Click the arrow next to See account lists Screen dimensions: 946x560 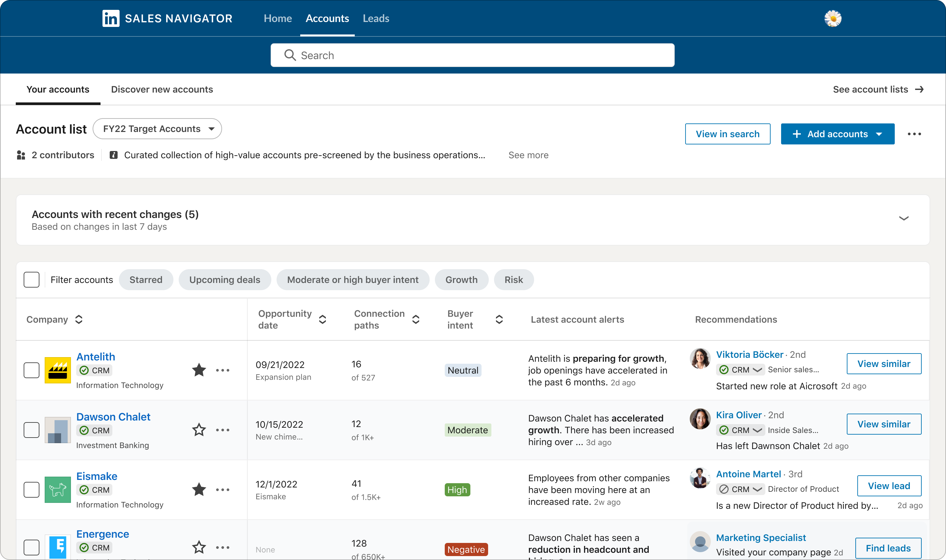coord(919,89)
